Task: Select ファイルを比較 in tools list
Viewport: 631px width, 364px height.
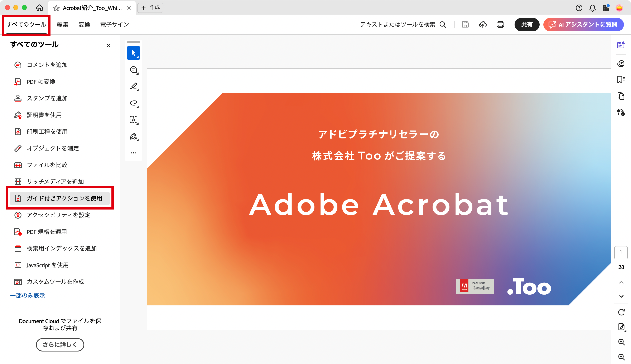Action: [x=47, y=165]
